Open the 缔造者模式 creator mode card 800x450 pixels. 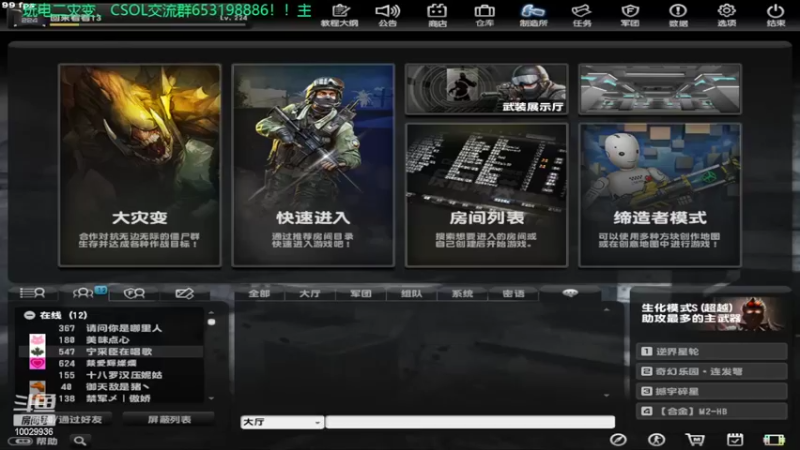coord(660,194)
